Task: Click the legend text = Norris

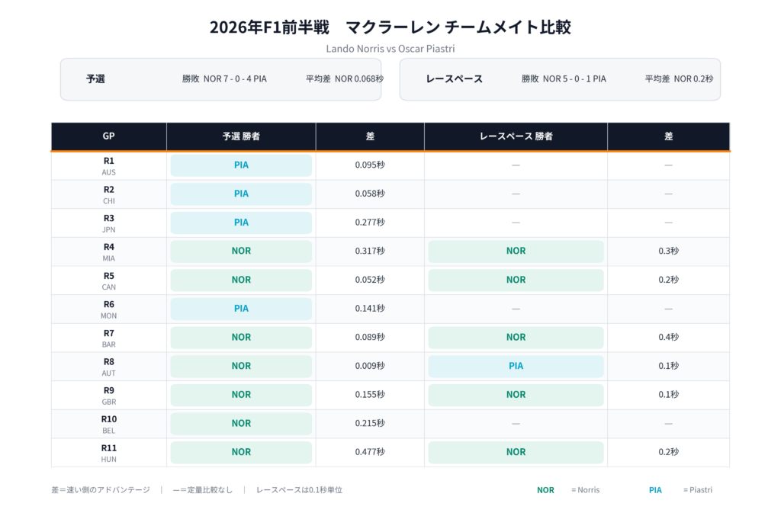Action: point(585,490)
